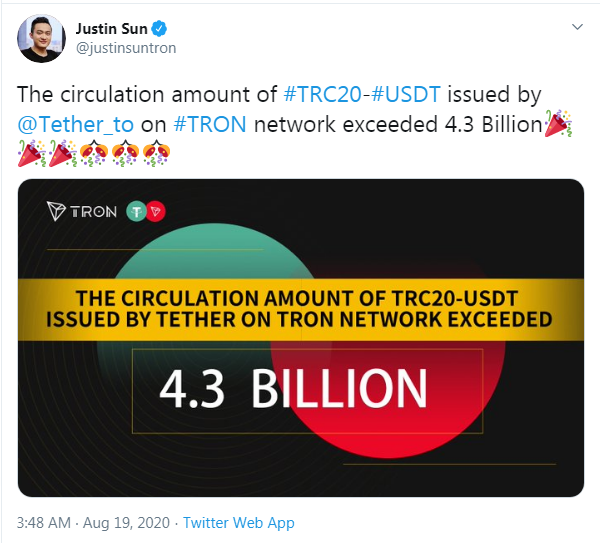Click the yellow circulation amount banner
600x543 pixels.
click(x=301, y=310)
